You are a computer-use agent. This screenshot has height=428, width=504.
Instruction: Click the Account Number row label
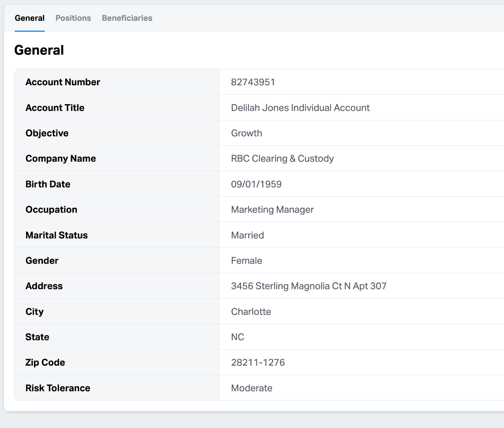point(63,82)
